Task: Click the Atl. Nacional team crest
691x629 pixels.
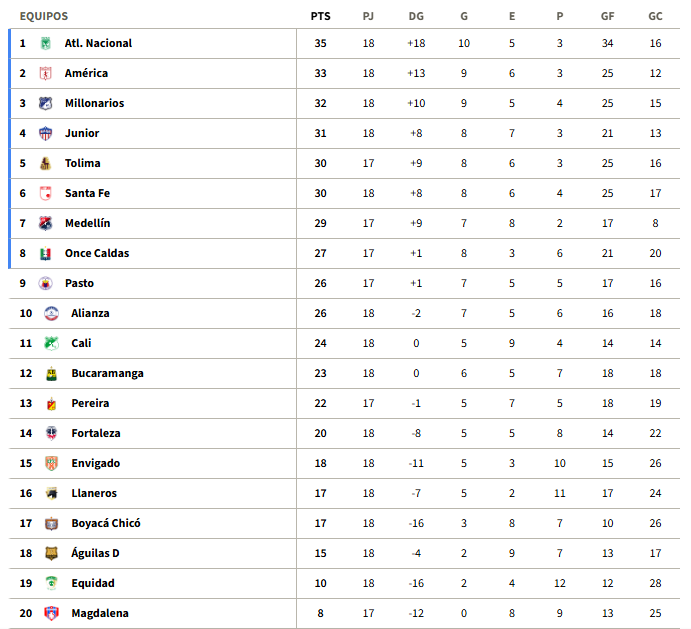Action: click(45, 43)
